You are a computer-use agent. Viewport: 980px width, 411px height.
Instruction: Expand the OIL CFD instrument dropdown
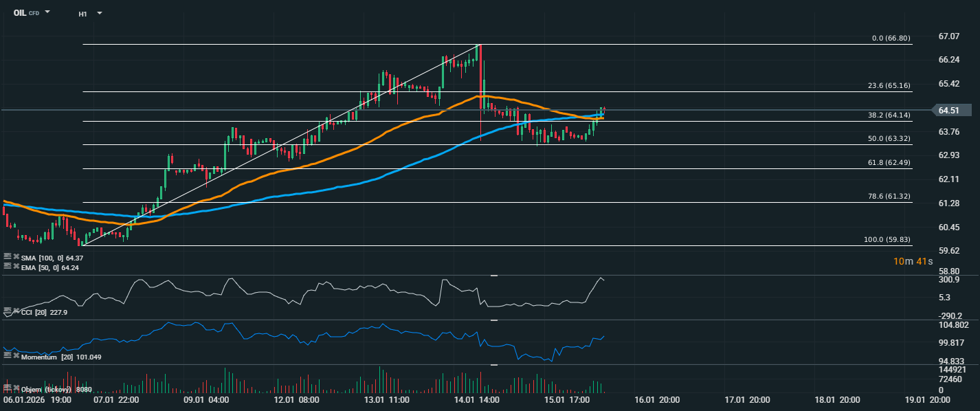pyautogui.click(x=47, y=12)
